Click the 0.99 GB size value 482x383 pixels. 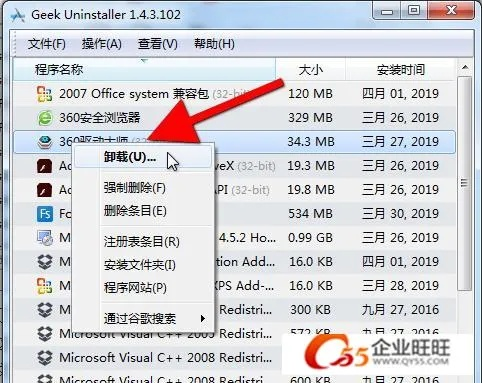click(310, 238)
